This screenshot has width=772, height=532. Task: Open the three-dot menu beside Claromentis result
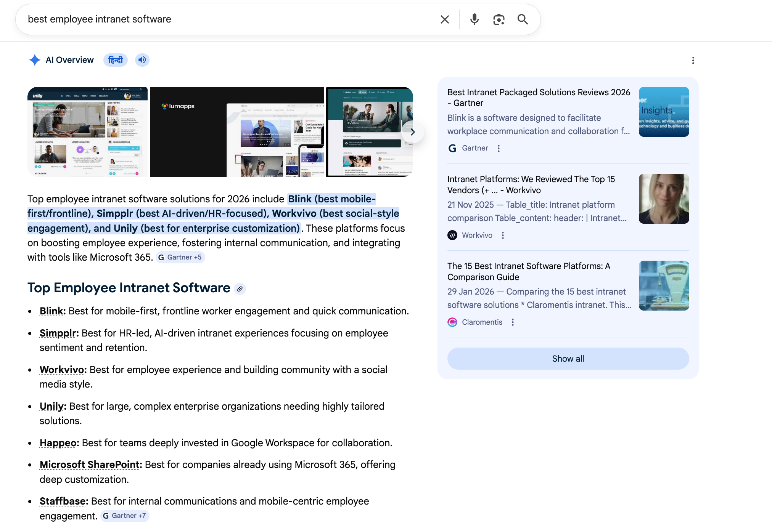[512, 322]
